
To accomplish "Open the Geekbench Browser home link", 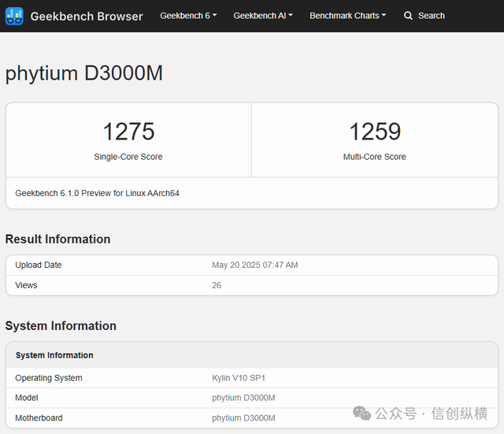I will point(87,16).
